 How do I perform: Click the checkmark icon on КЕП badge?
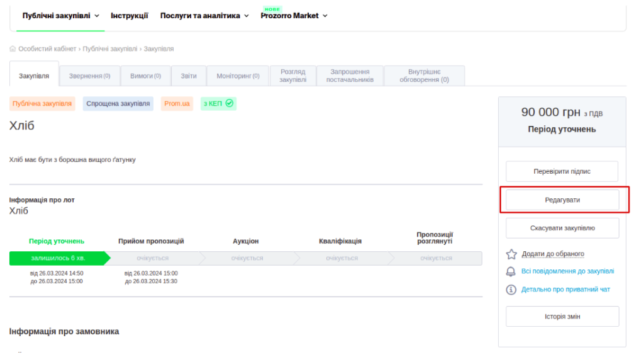coord(230,103)
